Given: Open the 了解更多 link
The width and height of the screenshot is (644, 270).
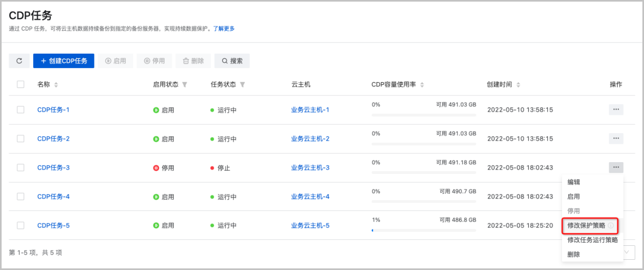Looking at the screenshot, I should pyautogui.click(x=224, y=28).
